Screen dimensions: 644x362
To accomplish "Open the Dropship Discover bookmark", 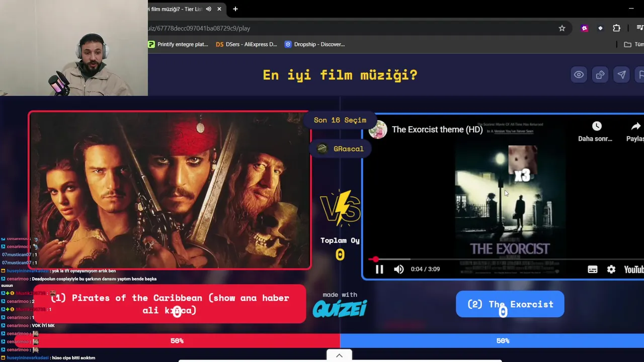I will pyautogui.click(x=314, y=44).
